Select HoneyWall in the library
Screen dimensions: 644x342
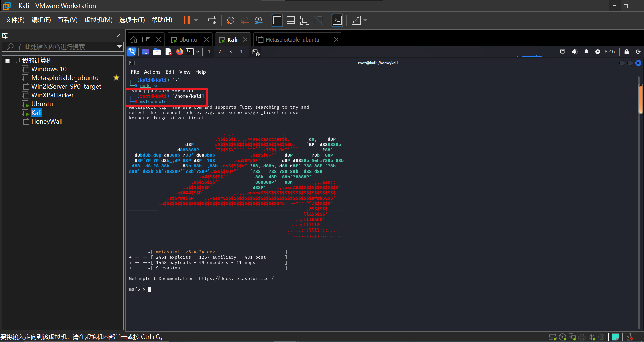[x=47, y=121]
